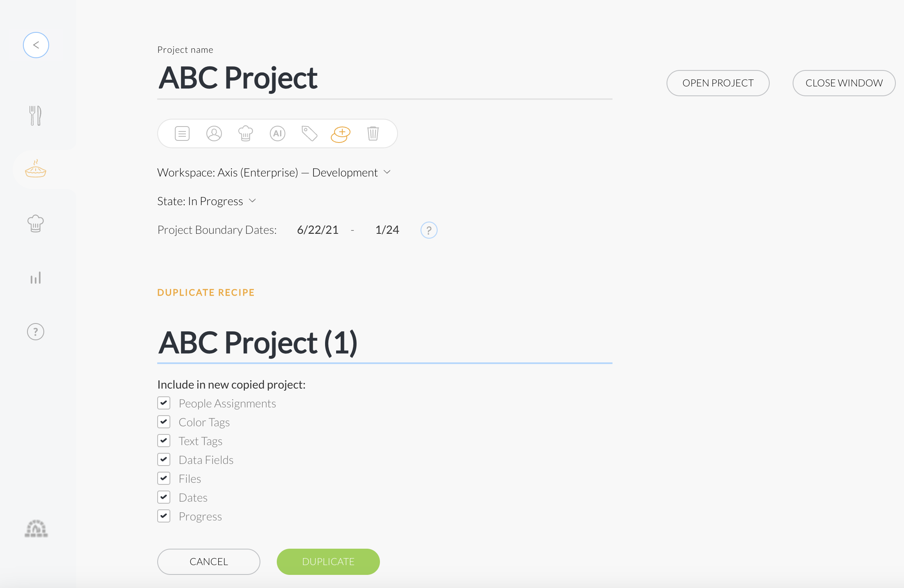Viewport: 904px width, 588px height.
Task: Click the AI toolbar icon
Action: tap(278, 133)
